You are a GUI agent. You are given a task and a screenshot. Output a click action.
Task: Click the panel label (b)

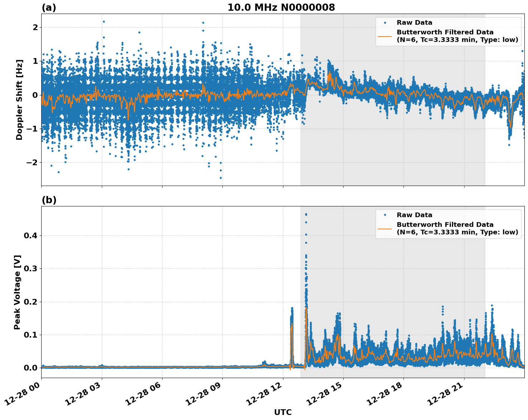tap(49, 200)
